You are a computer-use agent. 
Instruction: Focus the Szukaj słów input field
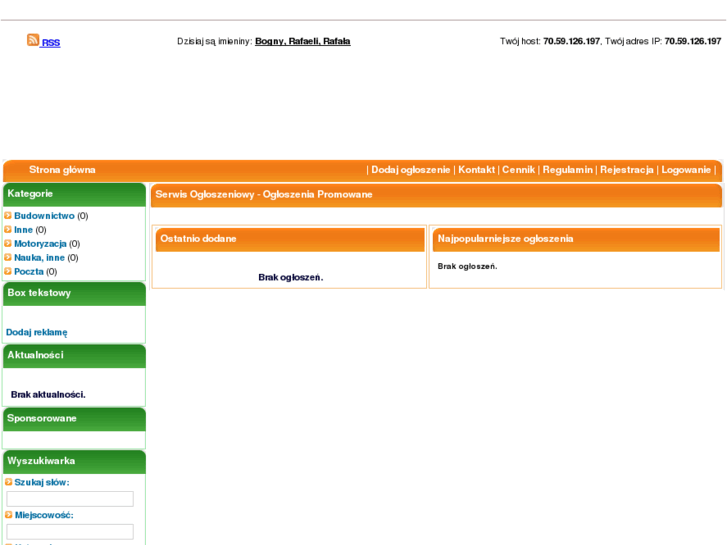[x=70, y=499]
